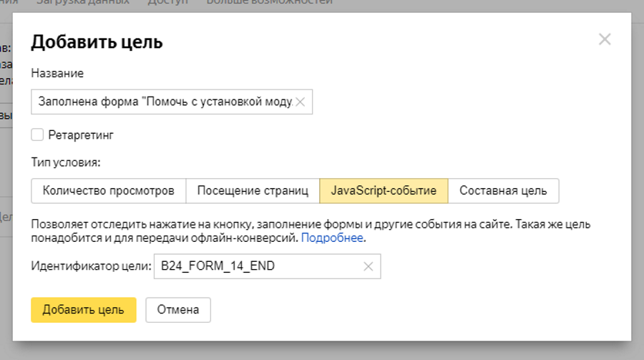Click the Название field label

[x=57, y=73]
